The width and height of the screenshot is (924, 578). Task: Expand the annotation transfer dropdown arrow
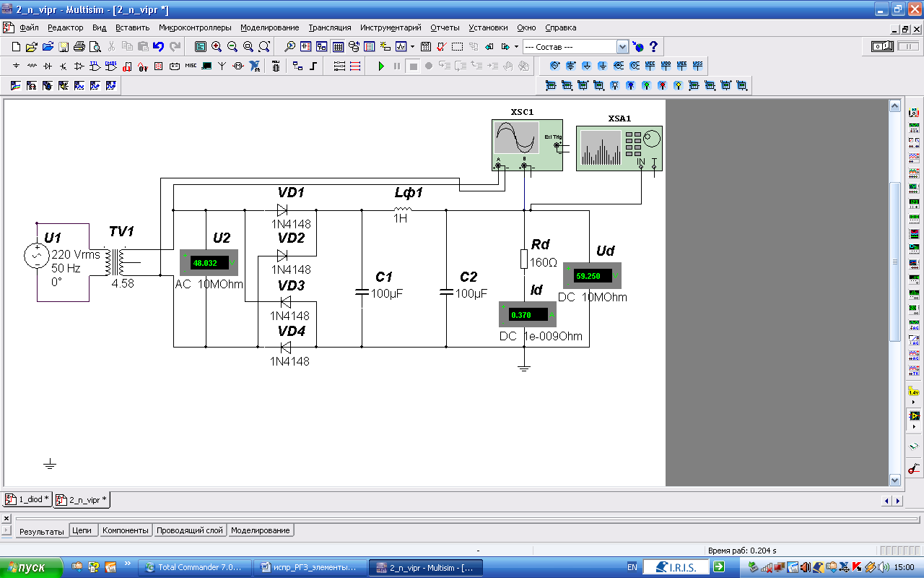pos(516,47)
